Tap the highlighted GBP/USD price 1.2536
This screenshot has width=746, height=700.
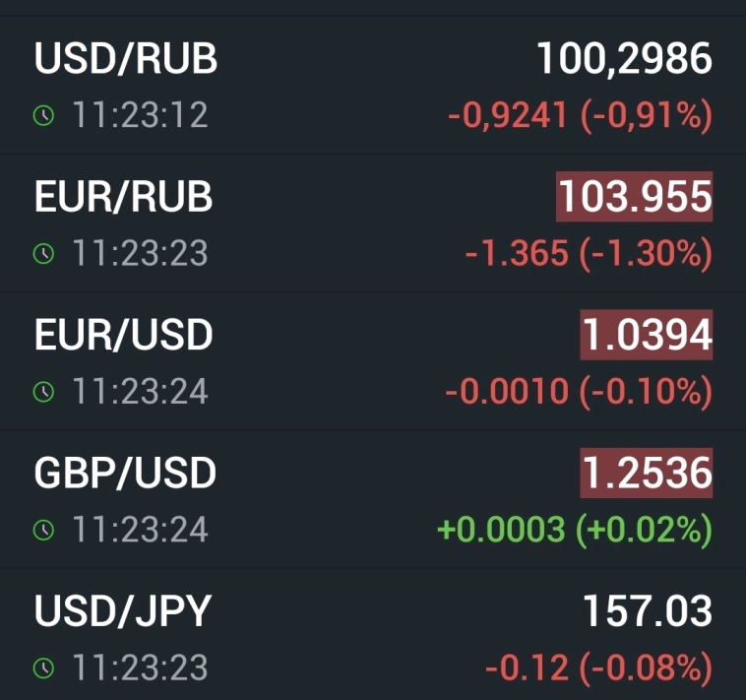coord(646,474)
